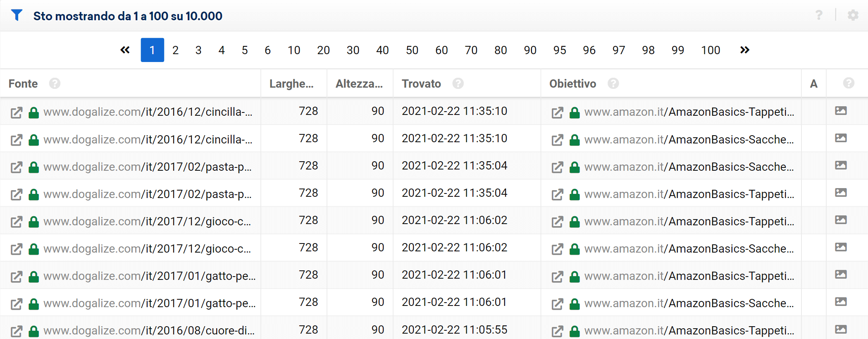
Task: Open table settings gear icon
Action: pos(853,15)
